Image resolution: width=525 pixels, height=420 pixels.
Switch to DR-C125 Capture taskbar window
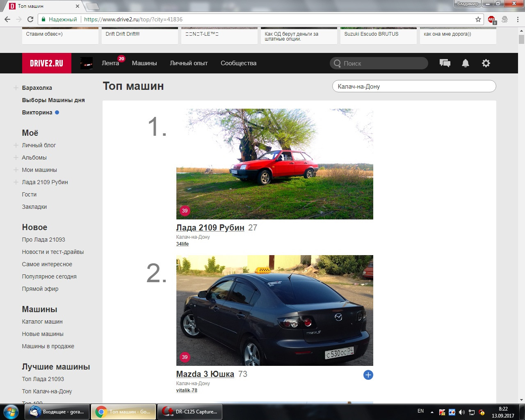pyautogui.click(x=191, y=412)
